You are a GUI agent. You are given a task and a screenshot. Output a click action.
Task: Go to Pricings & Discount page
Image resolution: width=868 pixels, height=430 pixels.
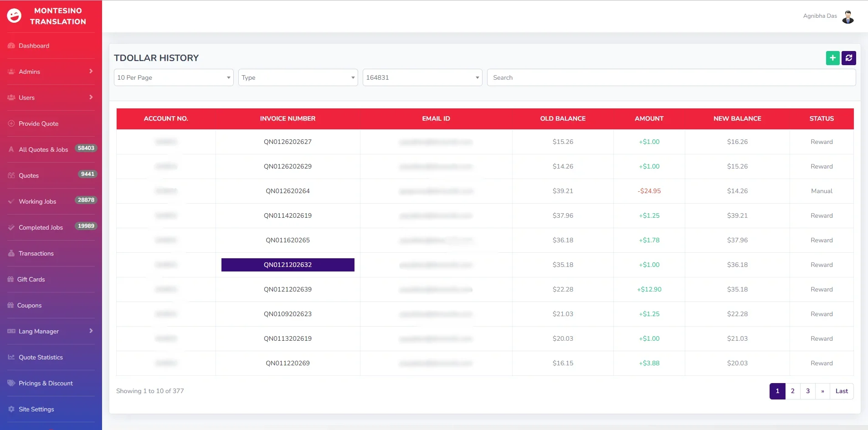pos(46,383)
